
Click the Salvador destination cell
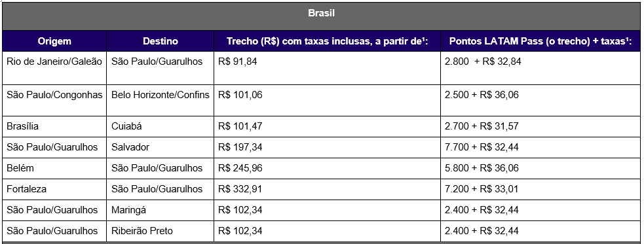[x=160, y=147]
